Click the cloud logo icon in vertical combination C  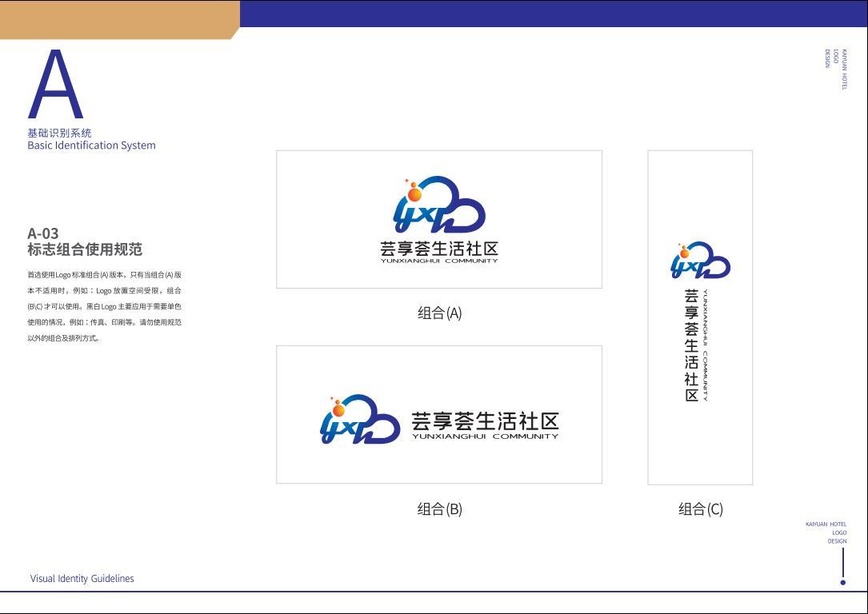tap(700, 259)
